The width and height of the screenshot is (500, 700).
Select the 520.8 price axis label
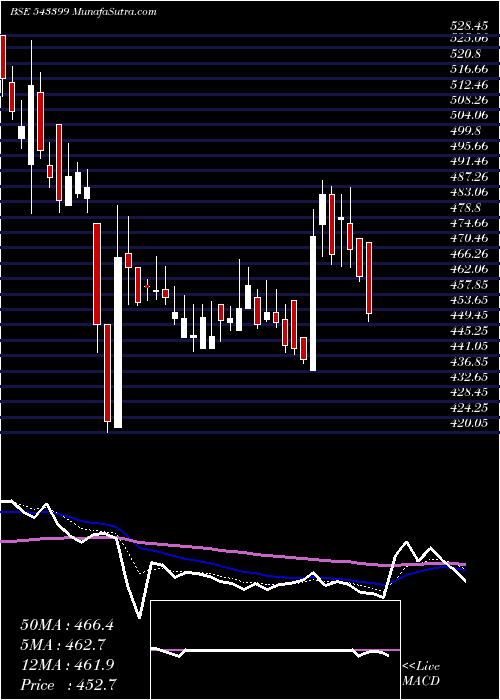click(465, 54)
